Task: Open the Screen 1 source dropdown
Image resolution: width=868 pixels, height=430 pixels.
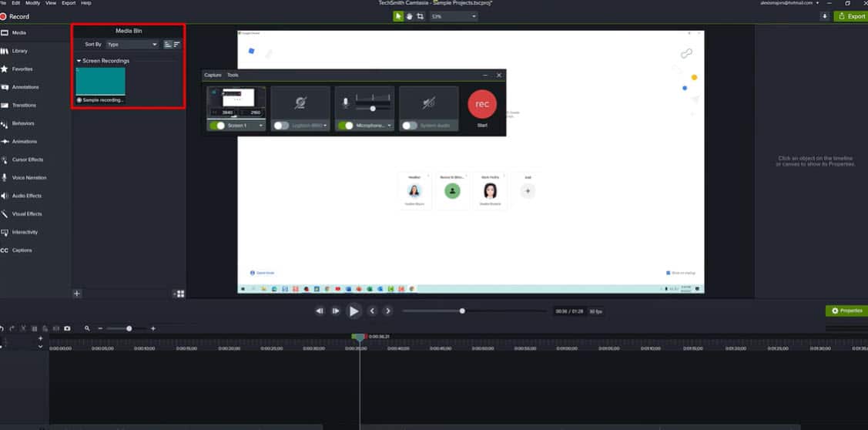Action: [x=261, y=126]
